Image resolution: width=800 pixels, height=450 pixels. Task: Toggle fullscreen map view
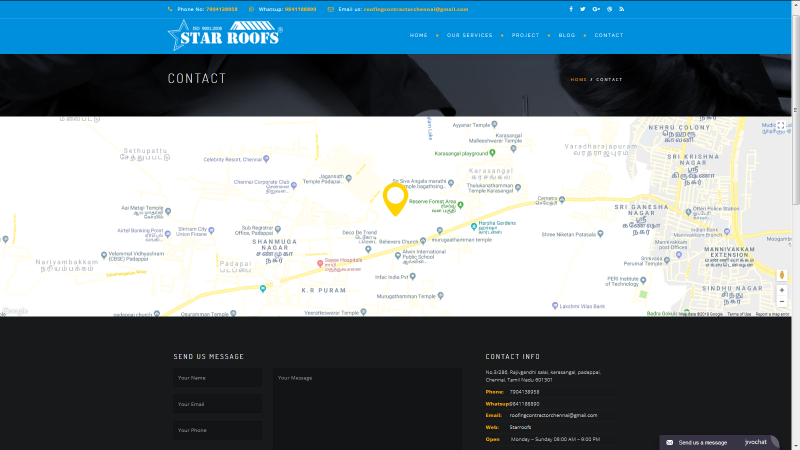781,126
